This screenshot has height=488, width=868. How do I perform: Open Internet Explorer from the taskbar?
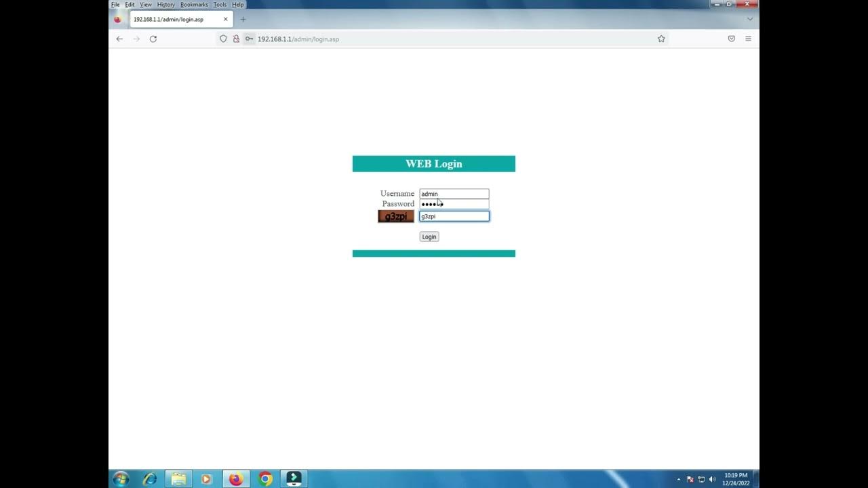(150, 479)
